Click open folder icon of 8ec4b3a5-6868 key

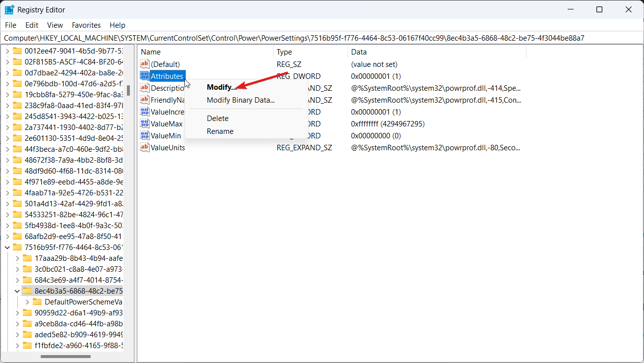(x=27, y=291)
